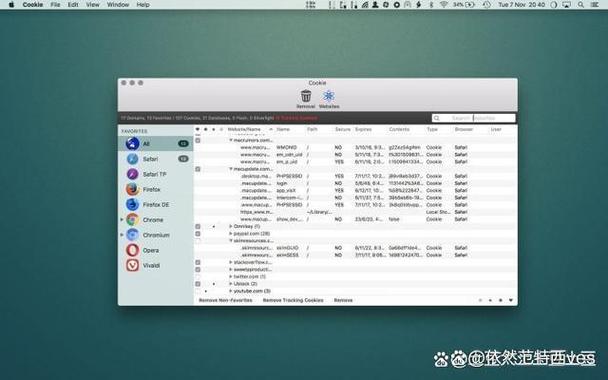Expand the stackoverflow group
The height and width of the screenshot is (380, 608).
coord(231,263)
